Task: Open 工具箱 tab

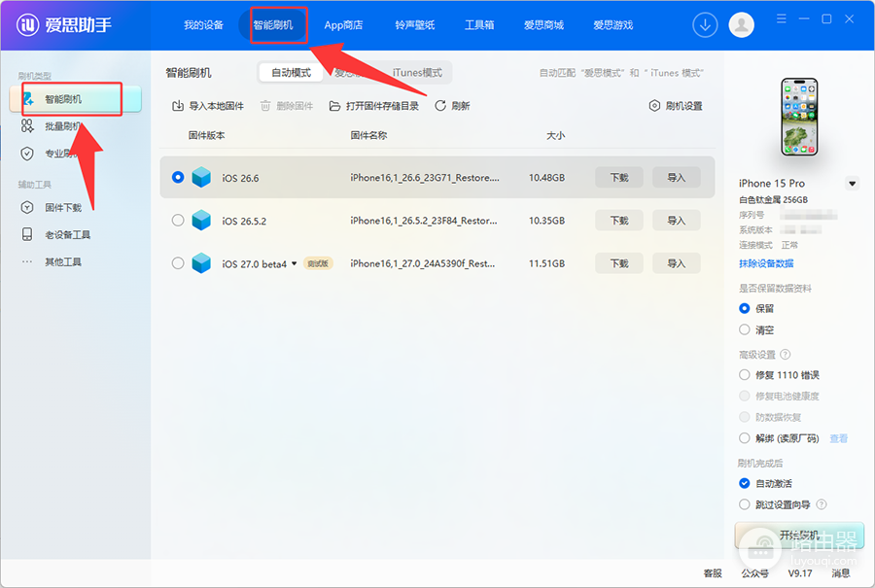Action: [x=479, y=25]
